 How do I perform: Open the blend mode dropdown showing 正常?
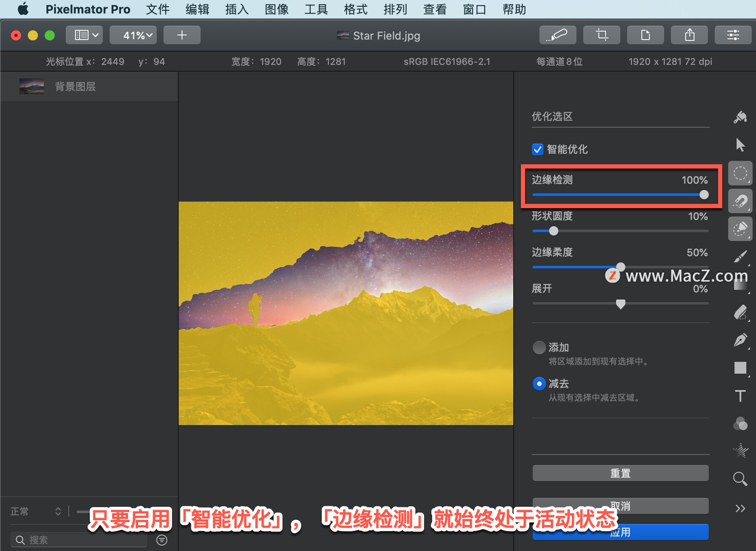[36, 511]
